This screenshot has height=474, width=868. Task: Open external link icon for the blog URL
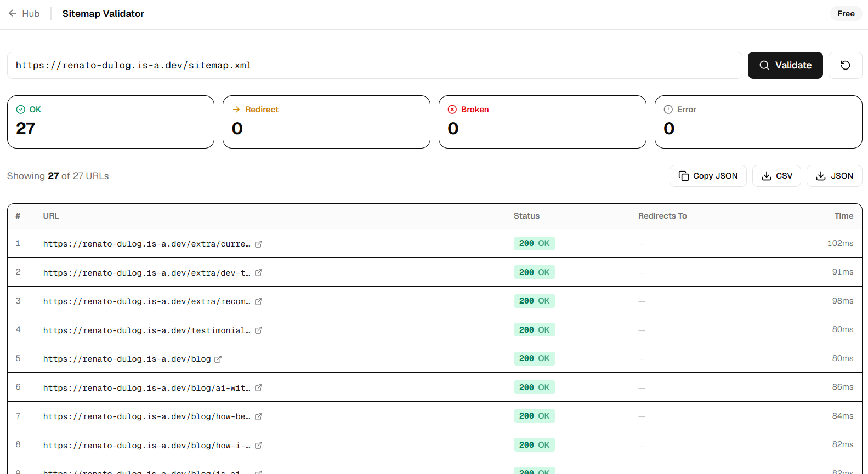pyautogui.click(x=218, y=359)
